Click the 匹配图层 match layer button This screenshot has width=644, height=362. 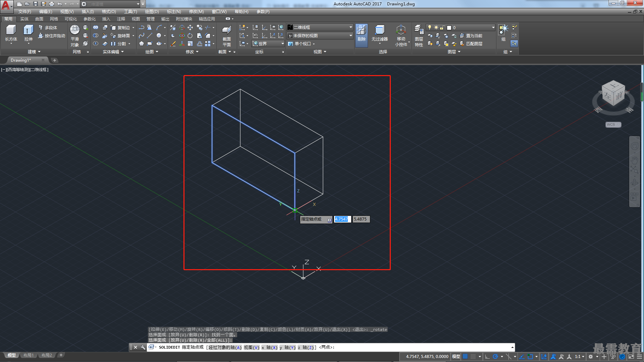pyautogui.click(x=471, y=44)
